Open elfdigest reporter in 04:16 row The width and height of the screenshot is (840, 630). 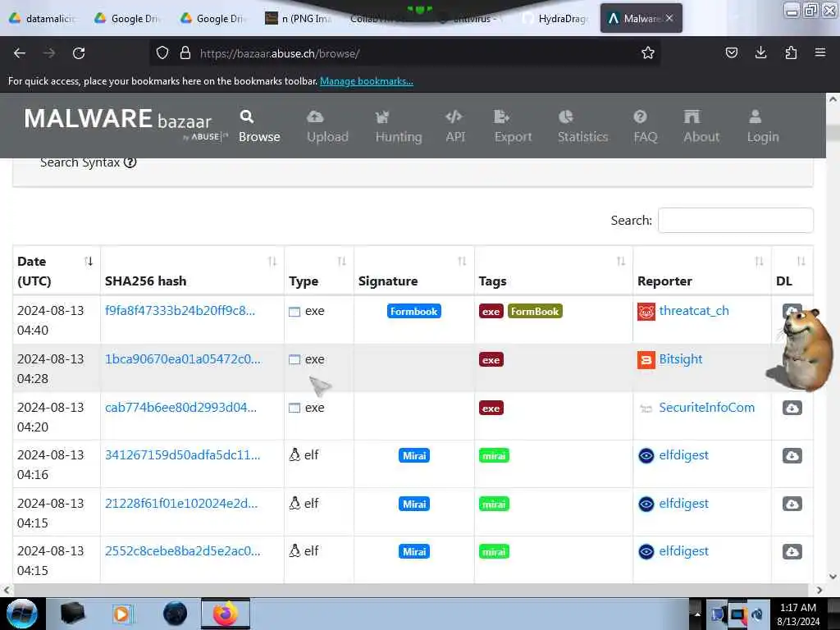(683, 454)
